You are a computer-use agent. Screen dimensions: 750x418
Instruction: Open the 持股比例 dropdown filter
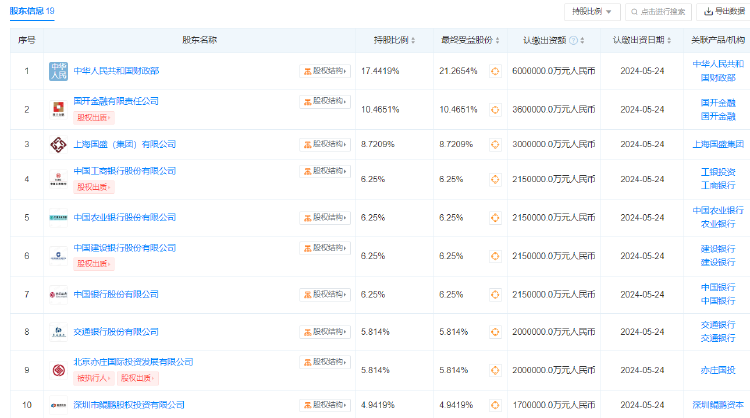pos(592,11)
